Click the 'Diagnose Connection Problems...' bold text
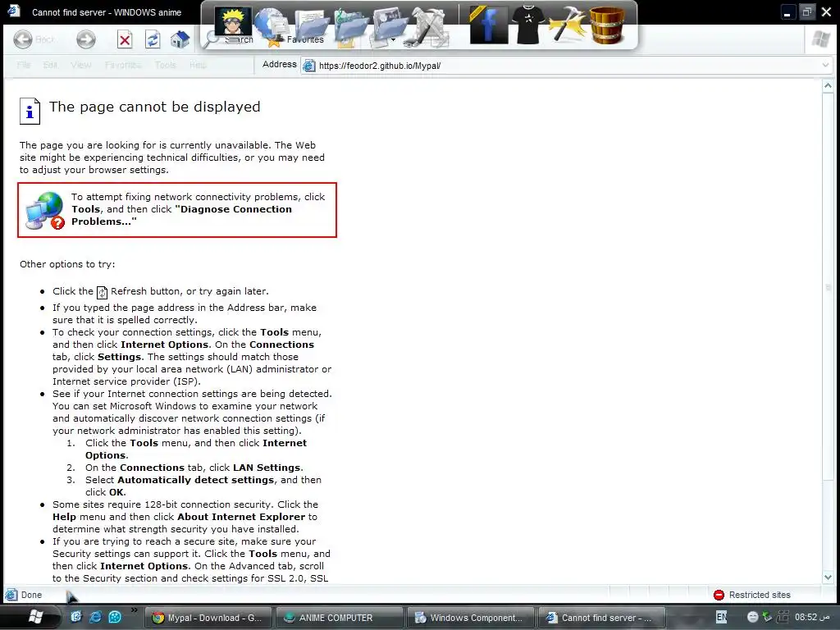This screenshot has height=630, width=840. tap(182, 216)
